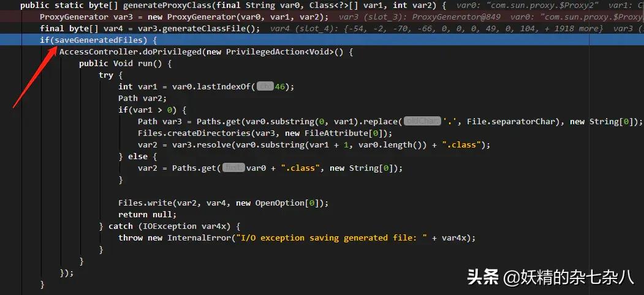Click the 'first' parameter hint in Paths.get
Screen dimensions: 644x295
(233, 168)
